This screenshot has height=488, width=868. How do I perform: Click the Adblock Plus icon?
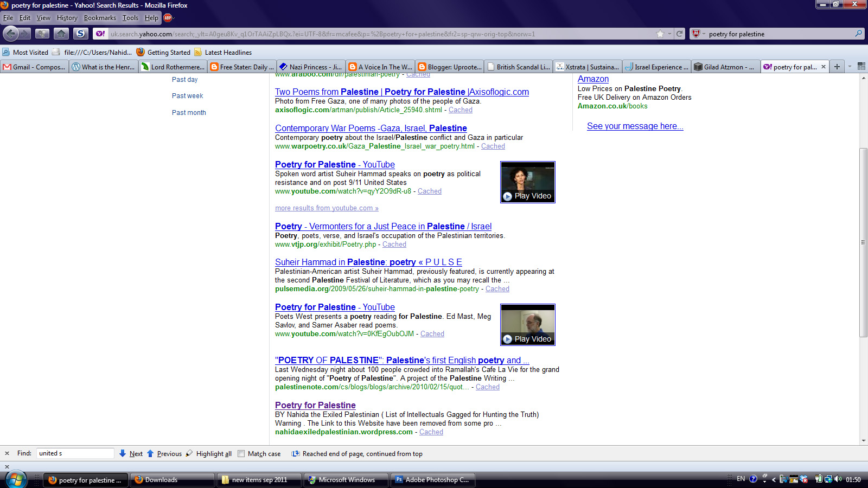pos(168,18)
